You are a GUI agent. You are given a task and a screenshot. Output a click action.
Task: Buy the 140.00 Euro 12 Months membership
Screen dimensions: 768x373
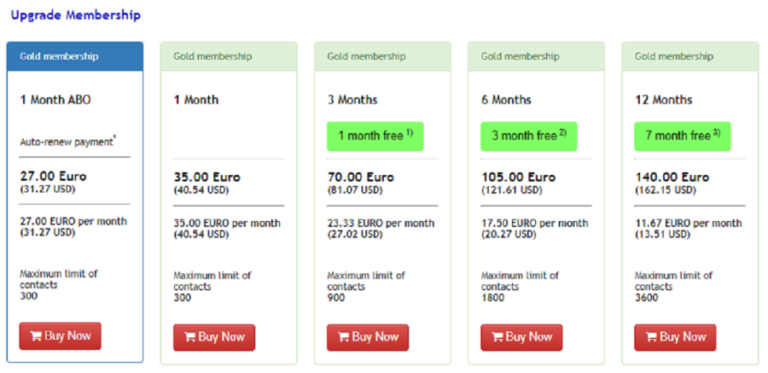[x=675, y=337]
